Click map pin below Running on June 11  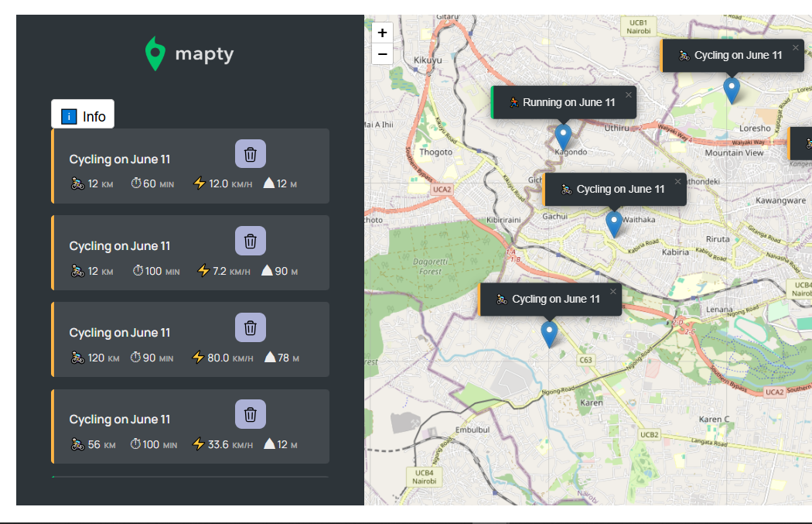tap(563, 136)
